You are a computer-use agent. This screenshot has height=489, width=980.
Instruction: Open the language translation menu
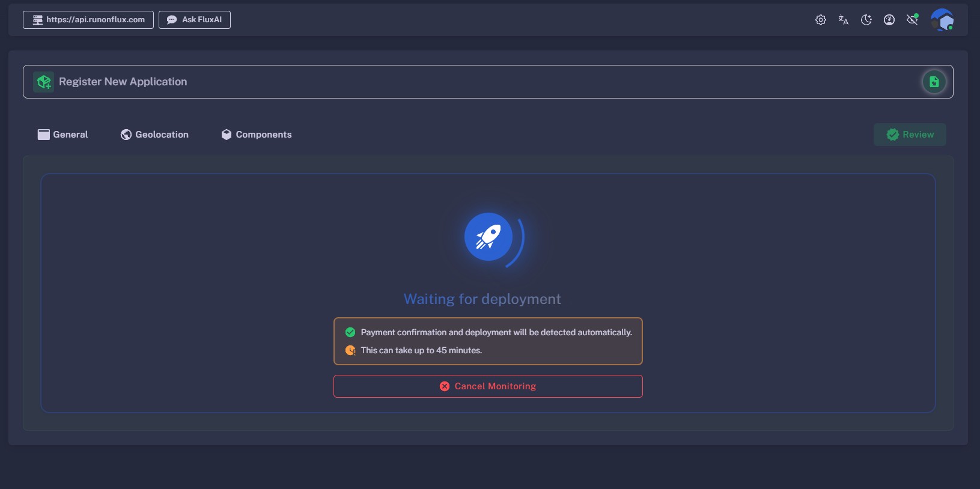coord(843,20)
